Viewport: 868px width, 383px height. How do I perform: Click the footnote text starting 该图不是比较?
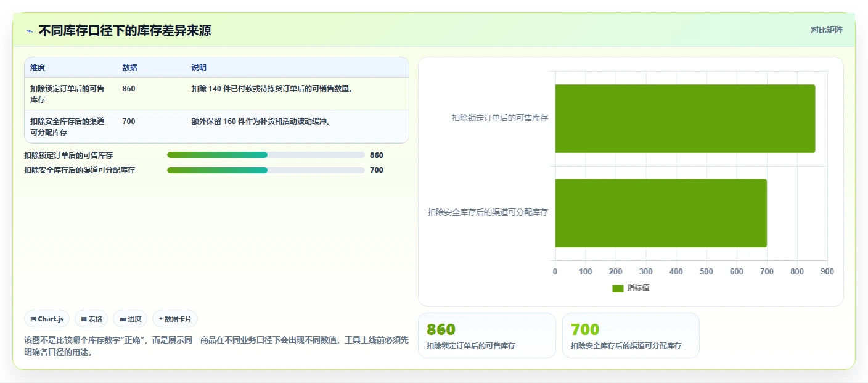point(216,347)
